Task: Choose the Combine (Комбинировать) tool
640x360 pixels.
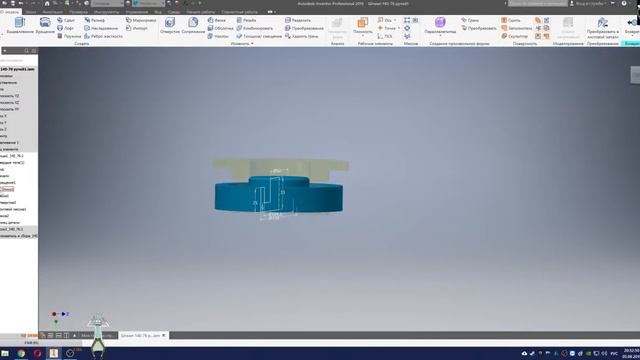Action: [x=254, y=28]
